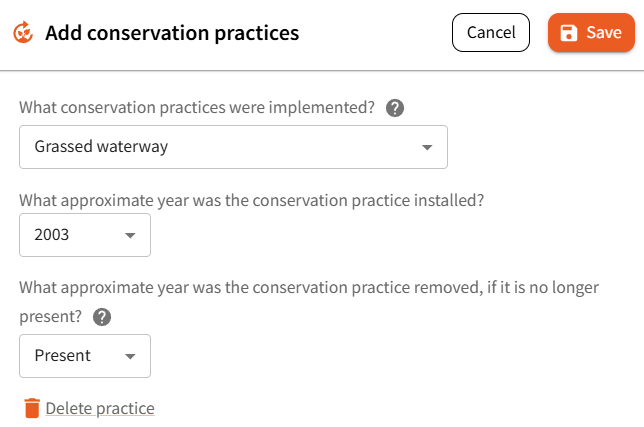The height and width of the screenshot is (427, 644).
Task: Open help for practice removed year question
Action: [x=102, y=317]
